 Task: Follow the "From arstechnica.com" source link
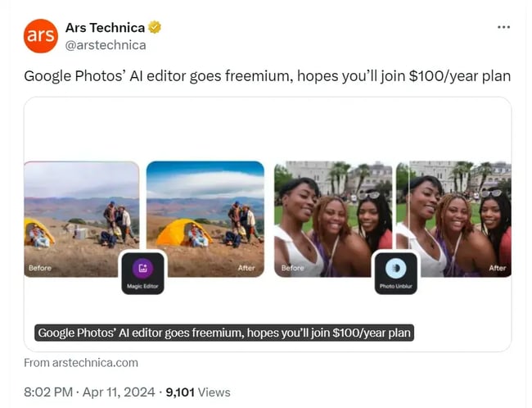(x=81, y=362)
